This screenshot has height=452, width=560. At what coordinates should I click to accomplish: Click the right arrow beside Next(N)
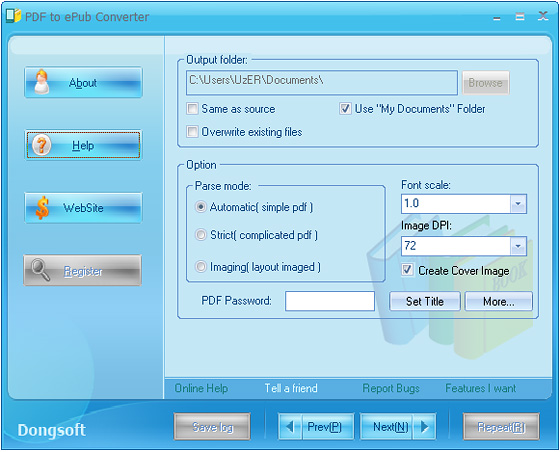click(425, 426)
